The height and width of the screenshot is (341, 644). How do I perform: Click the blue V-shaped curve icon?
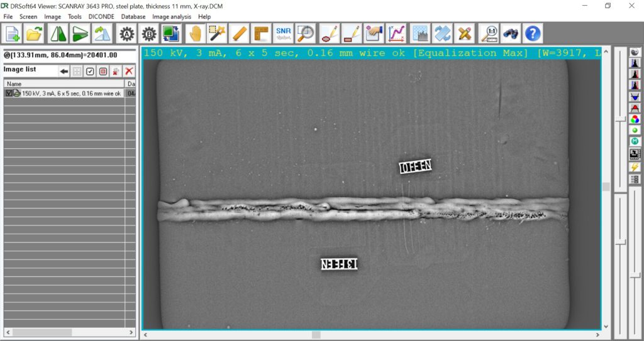[635, 97]
